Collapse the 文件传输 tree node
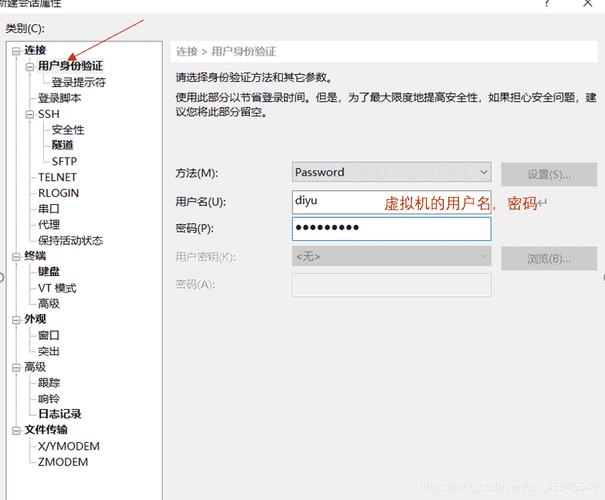This screenshot has height=500, width=605. [16, 431]
